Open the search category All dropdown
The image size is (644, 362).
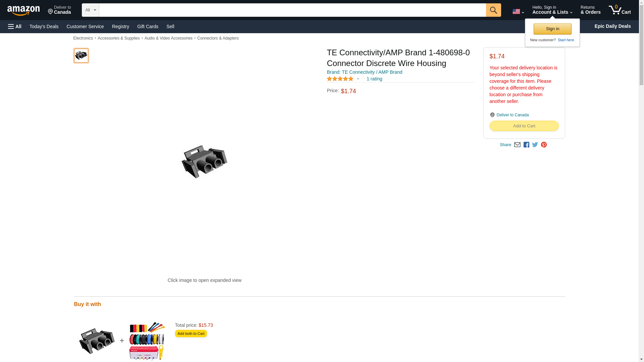click(91, 10)
